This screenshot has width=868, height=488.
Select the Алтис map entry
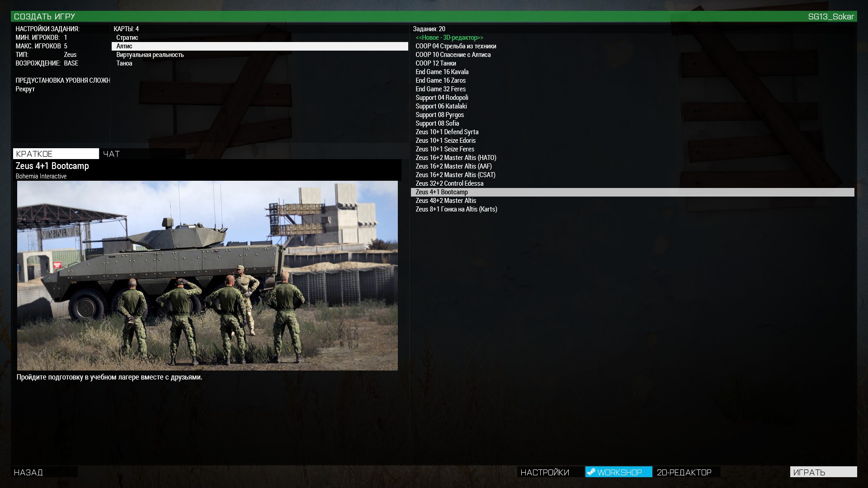coord(260,46)
